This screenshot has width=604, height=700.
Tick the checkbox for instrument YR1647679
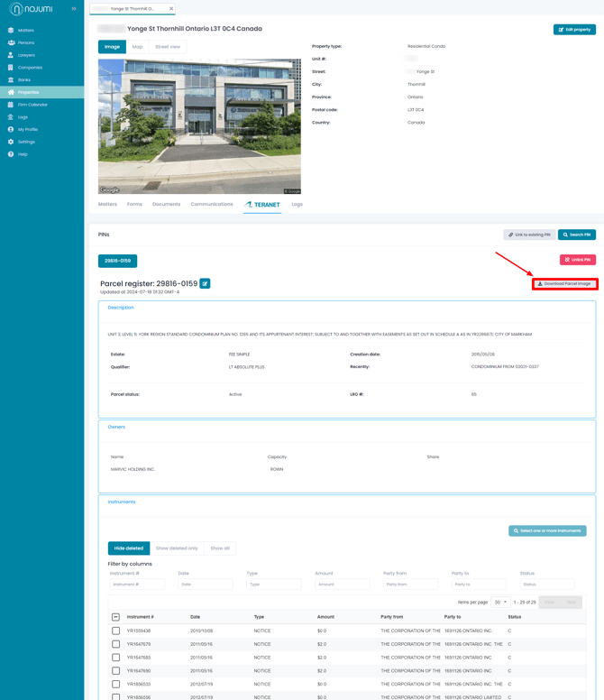(x=115, y=644)
